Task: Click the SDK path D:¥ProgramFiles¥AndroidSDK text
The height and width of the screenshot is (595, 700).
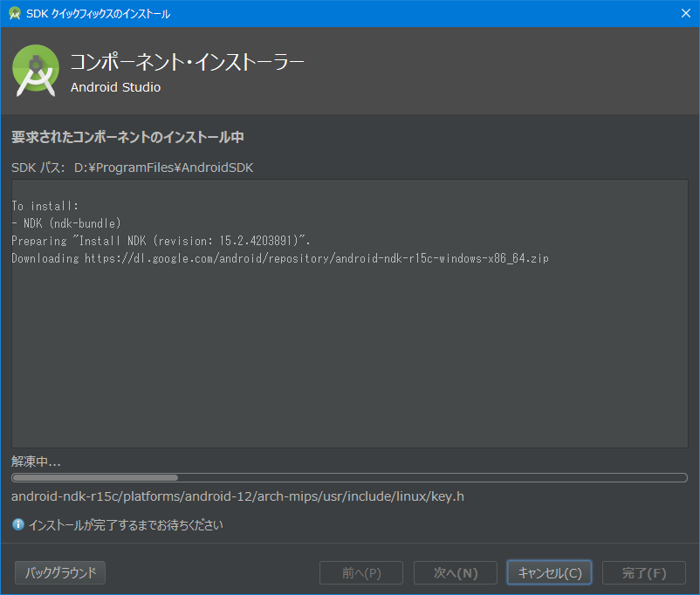Action: click(x=163, y=168)
